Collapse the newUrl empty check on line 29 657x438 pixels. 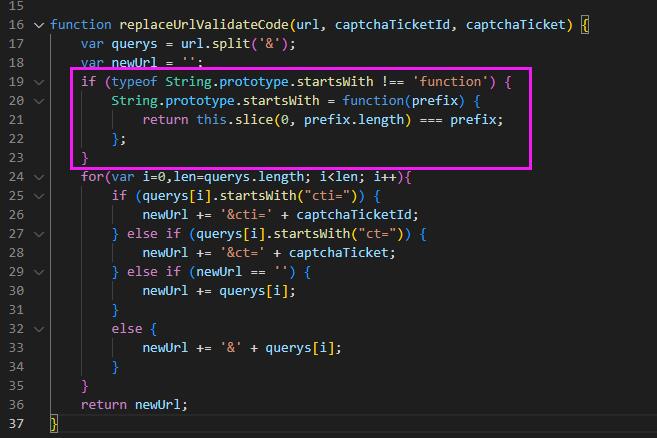(x=39, y=272)
